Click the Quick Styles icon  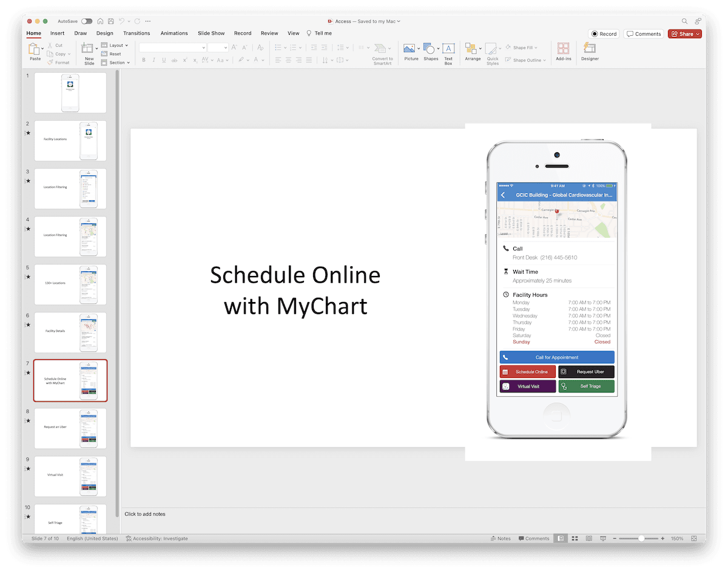[x=492, y=49]
